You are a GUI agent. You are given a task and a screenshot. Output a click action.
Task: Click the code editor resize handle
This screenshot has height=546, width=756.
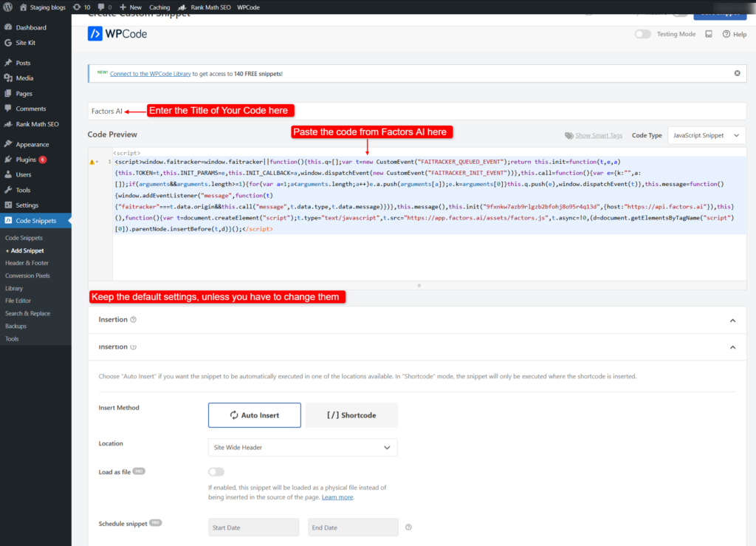419,285
